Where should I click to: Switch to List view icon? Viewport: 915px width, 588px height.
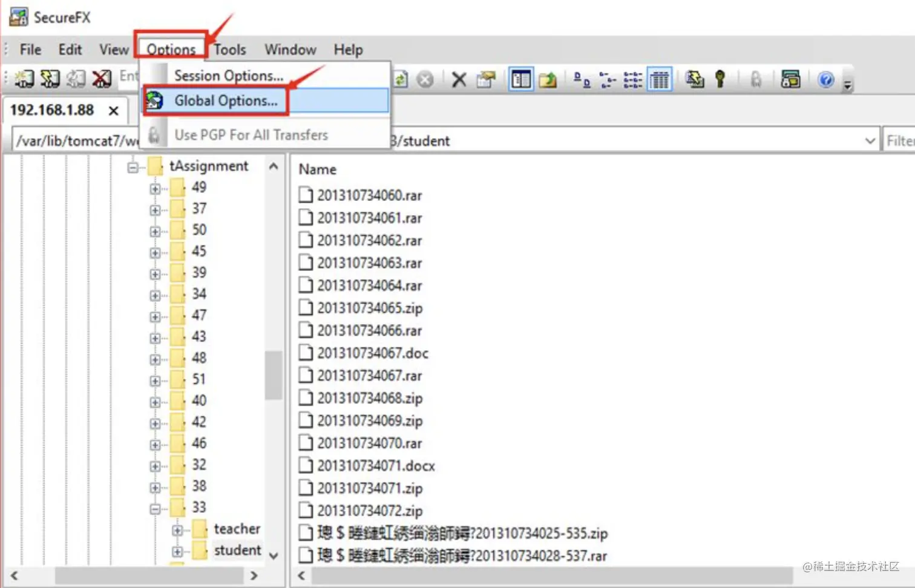[x=633, y=79]
